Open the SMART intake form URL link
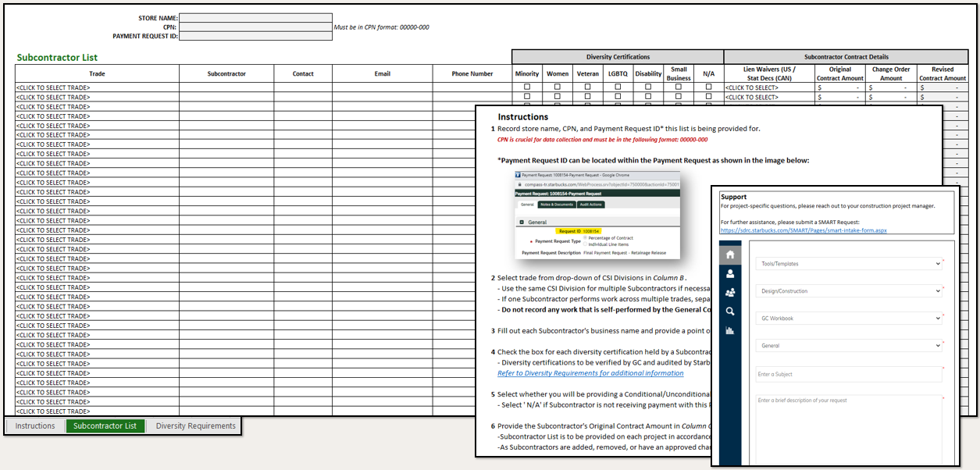Image resolution: width=980 pixels, height=470 pixels. point(804,230)
